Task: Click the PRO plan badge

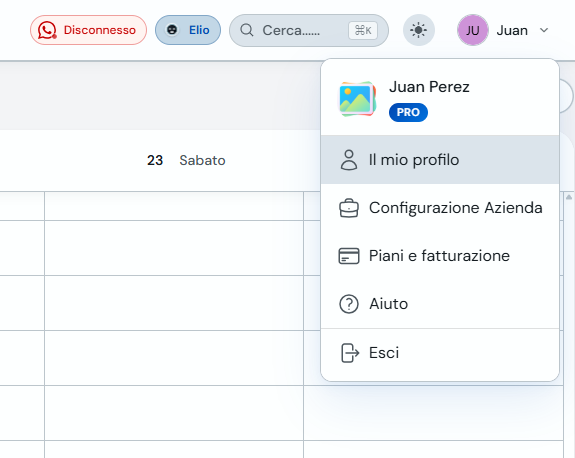Action: click(x=408, y=112)
